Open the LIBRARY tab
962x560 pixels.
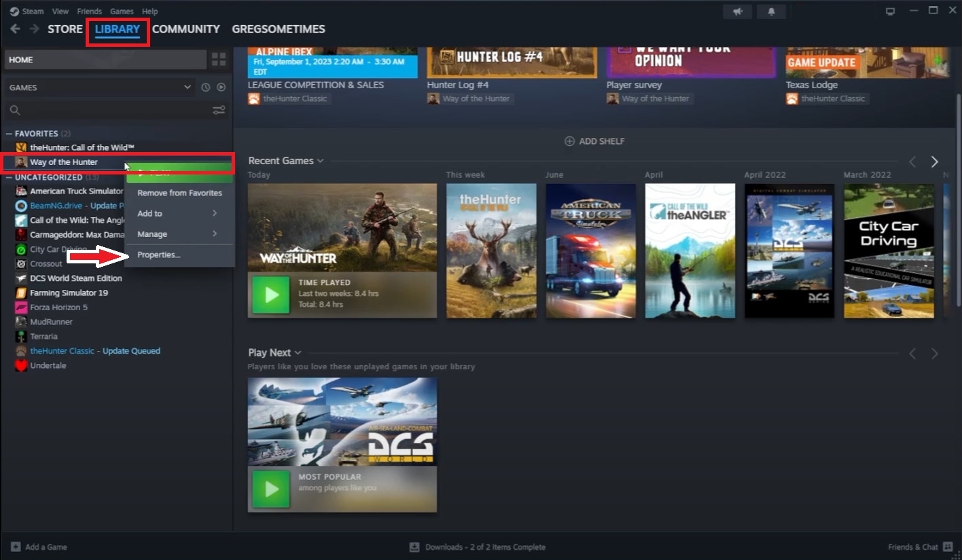117,29
